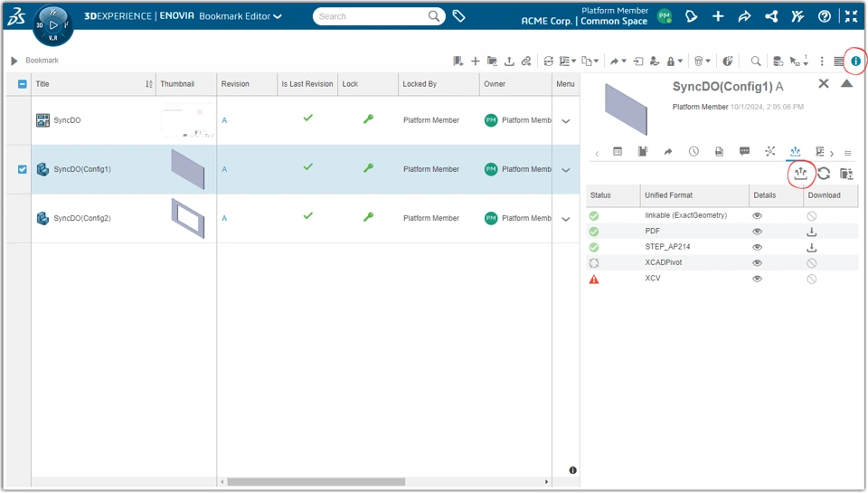Click the eye icon for PDF

pos(757,231)
